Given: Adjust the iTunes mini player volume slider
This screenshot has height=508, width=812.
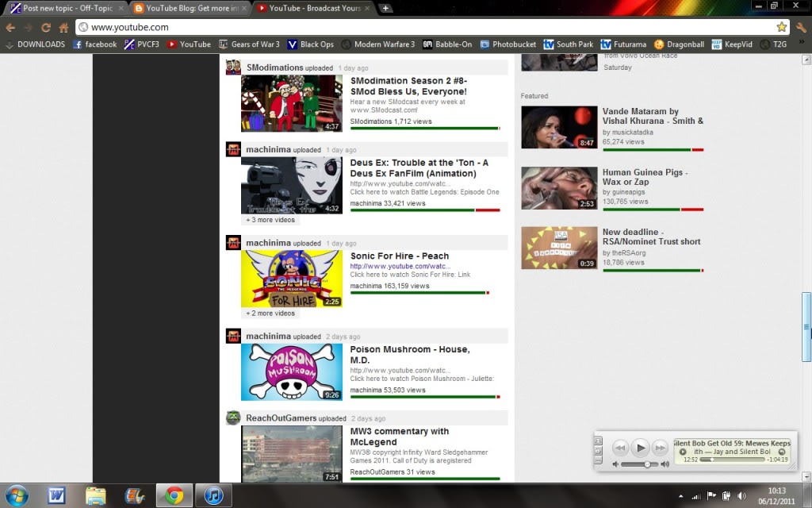Looking at the screenshot, I should (640, 464).
